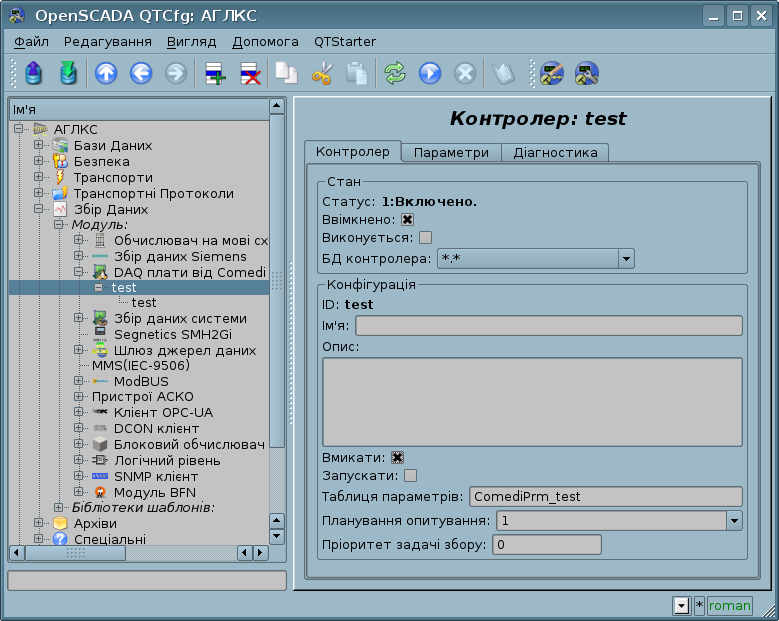Stop periodic update with gray cross icon
Screen dimensions: 779x621
click(465, 74)
